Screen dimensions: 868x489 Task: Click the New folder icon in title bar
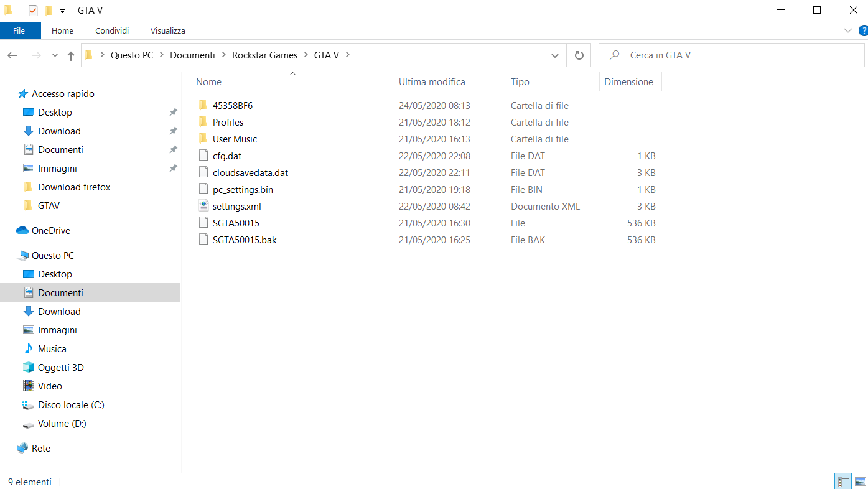point(48,10)
